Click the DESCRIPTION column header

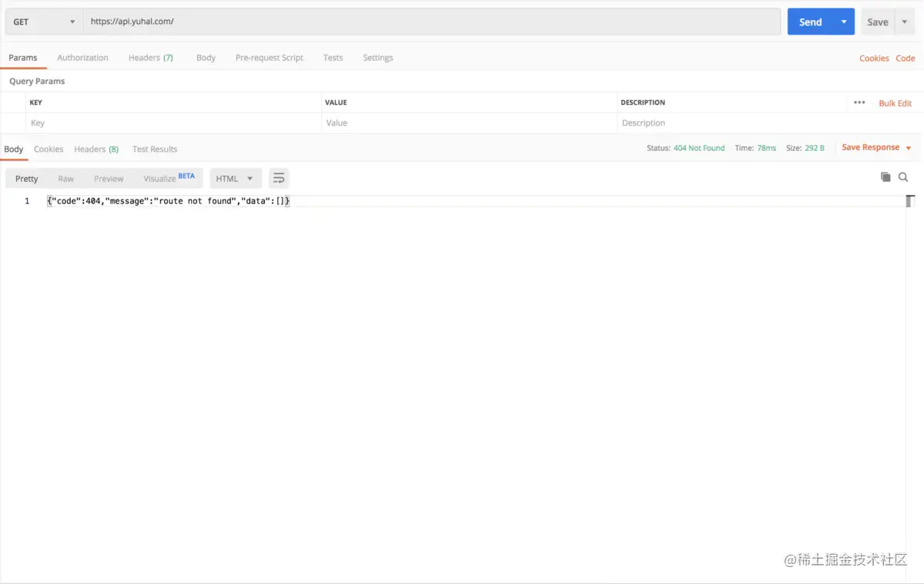click(x=643, y=102)
